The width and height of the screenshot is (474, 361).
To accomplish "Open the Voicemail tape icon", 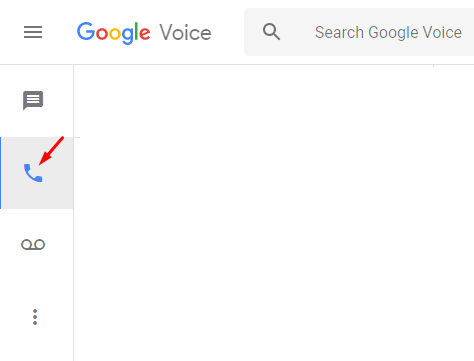I will (x=33, y=245).
